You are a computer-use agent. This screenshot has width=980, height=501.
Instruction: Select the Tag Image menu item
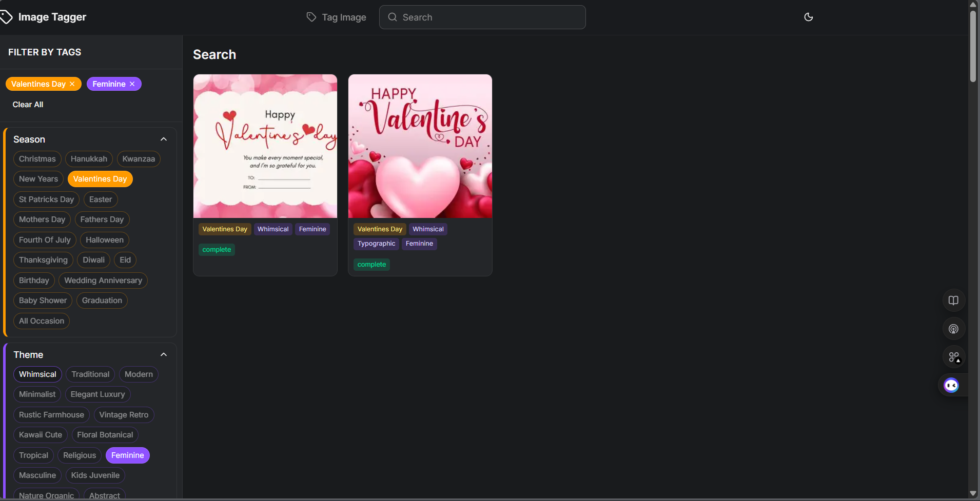343,17
